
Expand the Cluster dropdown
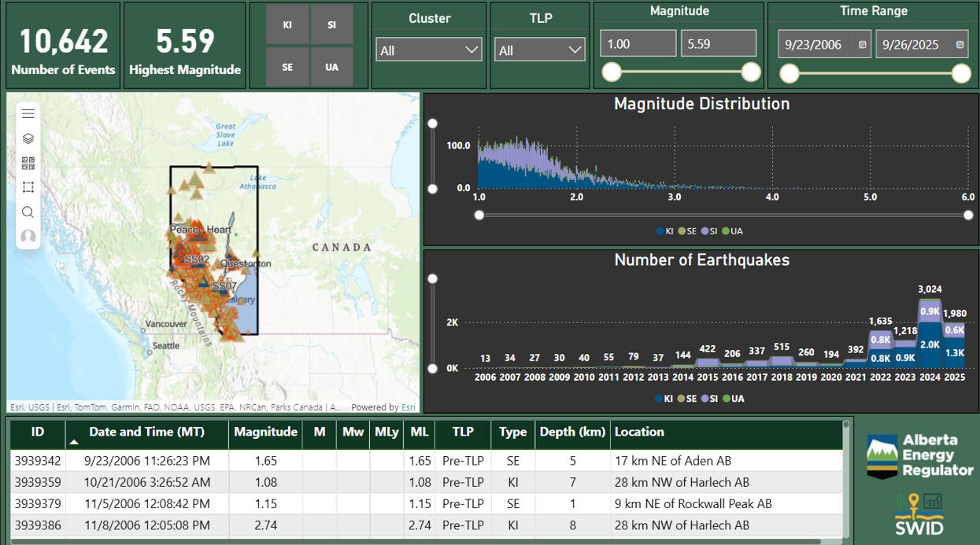click(429, 50)
